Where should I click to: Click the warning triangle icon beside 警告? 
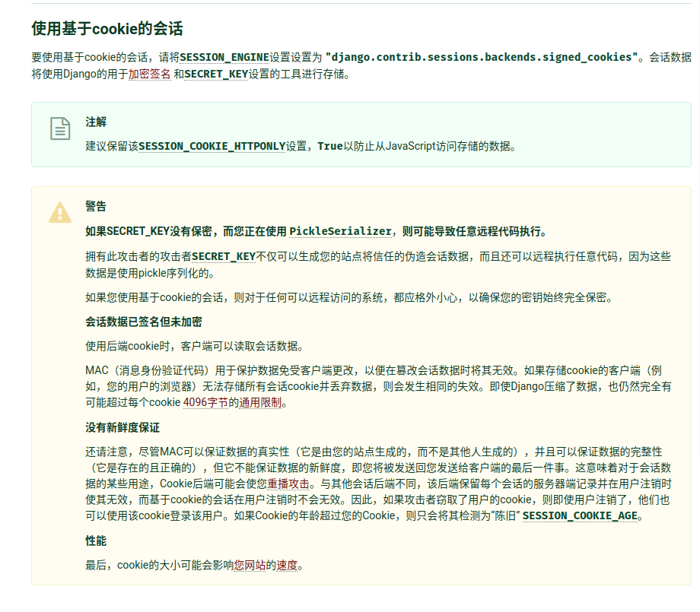pyautogui.click(x=60, y=212)
